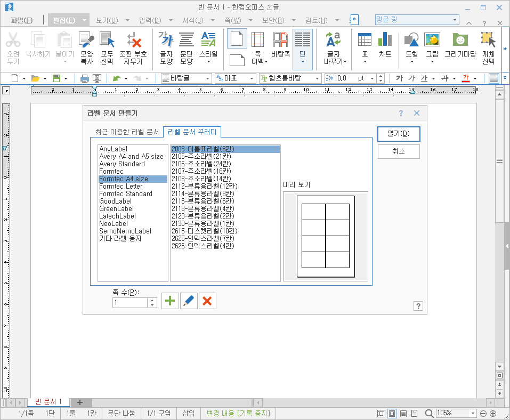Toggle 삽입 insert mode in status bar

188,413
